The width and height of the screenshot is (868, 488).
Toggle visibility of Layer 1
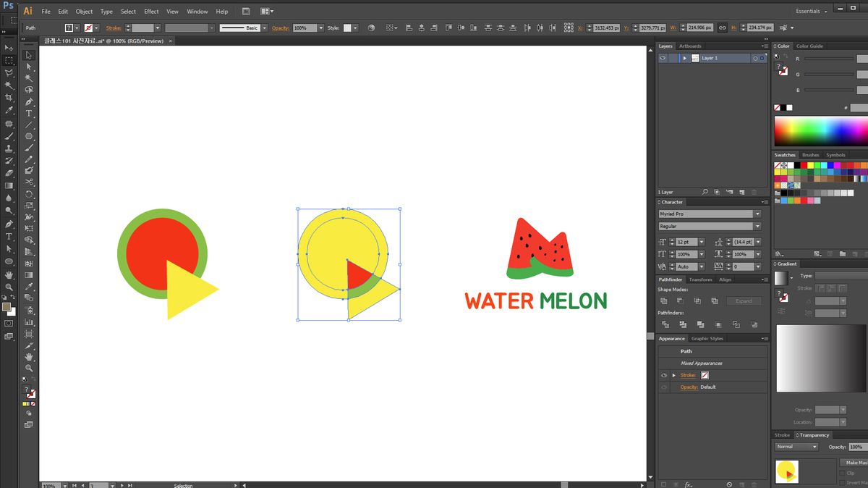(x=663, y=58)
